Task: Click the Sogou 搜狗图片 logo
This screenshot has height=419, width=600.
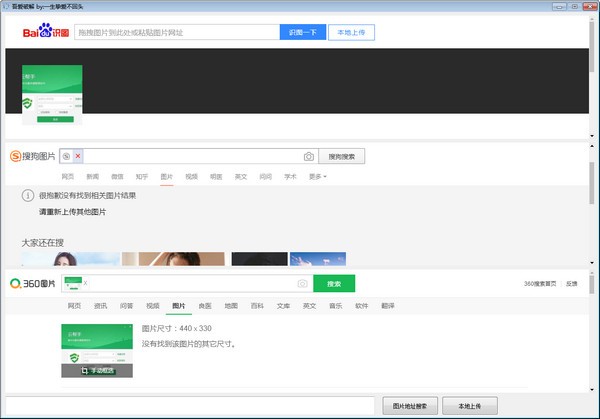Action: (33, 156)
